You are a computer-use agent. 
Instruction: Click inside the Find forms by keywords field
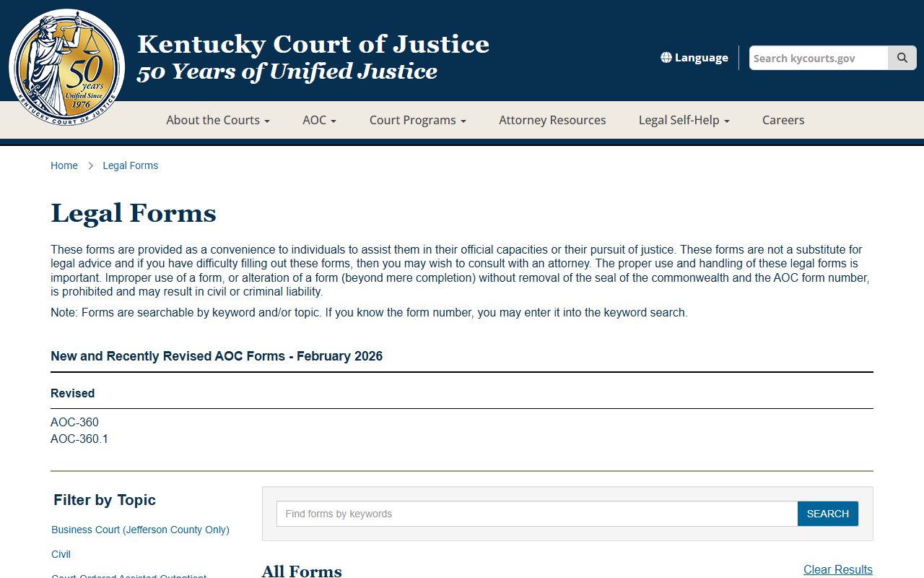coord(537,514)
